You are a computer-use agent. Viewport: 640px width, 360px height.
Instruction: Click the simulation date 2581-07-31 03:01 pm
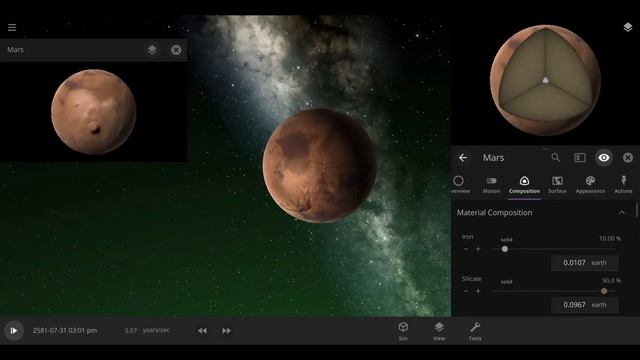[65, 331]
